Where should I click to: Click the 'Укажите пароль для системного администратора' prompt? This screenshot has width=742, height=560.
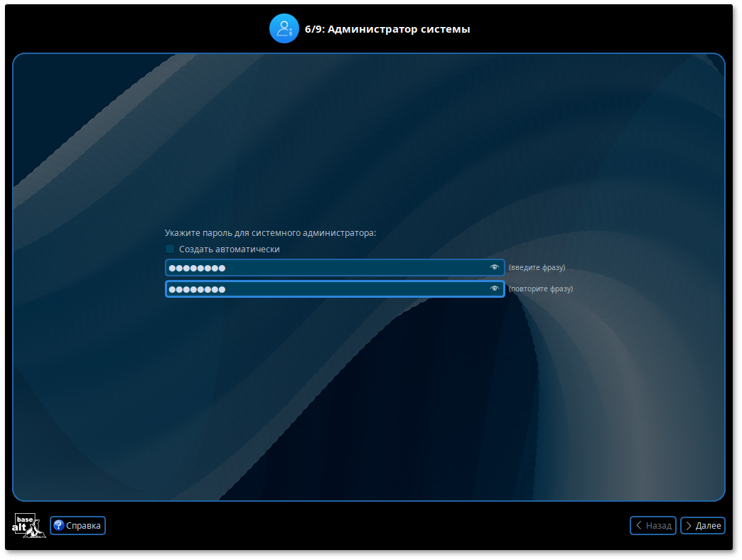(270, 232)
